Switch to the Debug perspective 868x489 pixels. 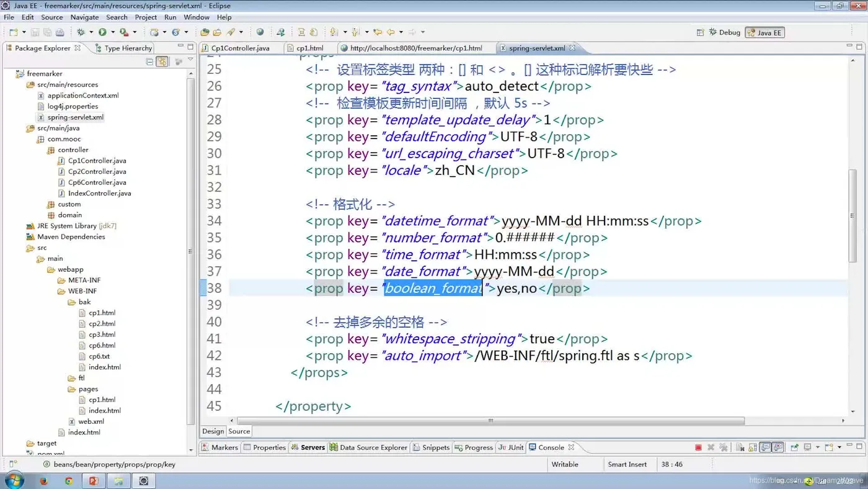pos(725,32)
